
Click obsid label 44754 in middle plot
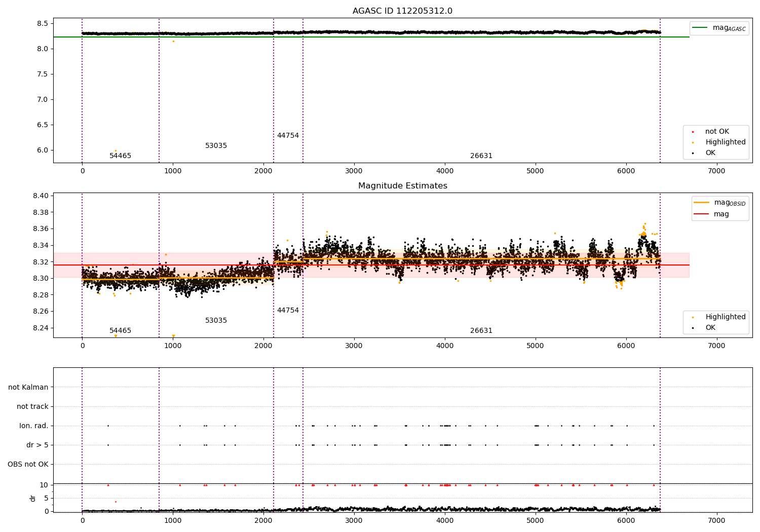pos(288,311)
